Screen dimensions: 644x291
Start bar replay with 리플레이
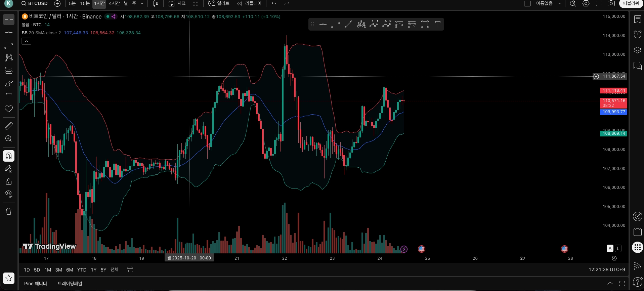tap(249, 3)
